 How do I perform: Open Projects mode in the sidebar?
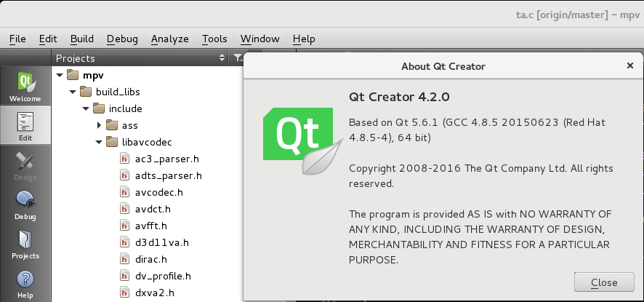[25, 244]
